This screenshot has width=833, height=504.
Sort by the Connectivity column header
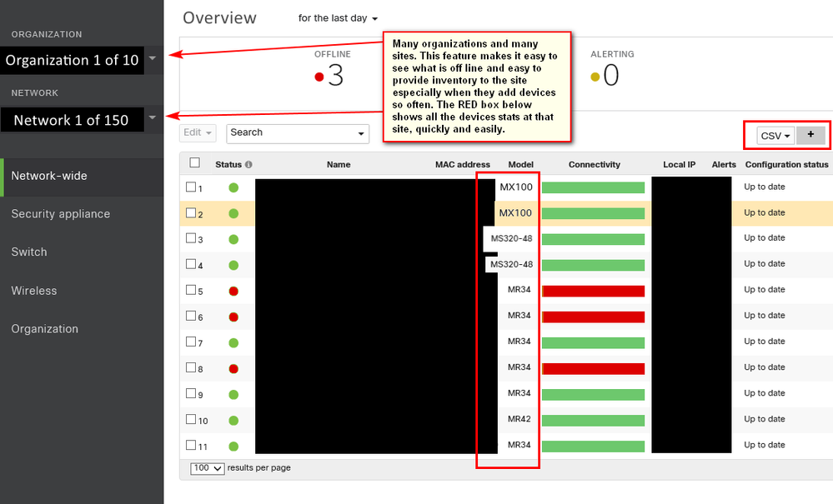594,164
